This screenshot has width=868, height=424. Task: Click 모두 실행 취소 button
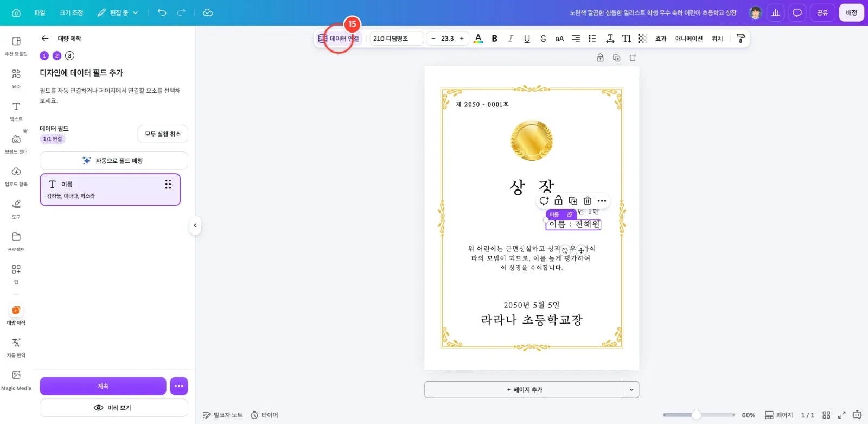click(x=163, y=134)
